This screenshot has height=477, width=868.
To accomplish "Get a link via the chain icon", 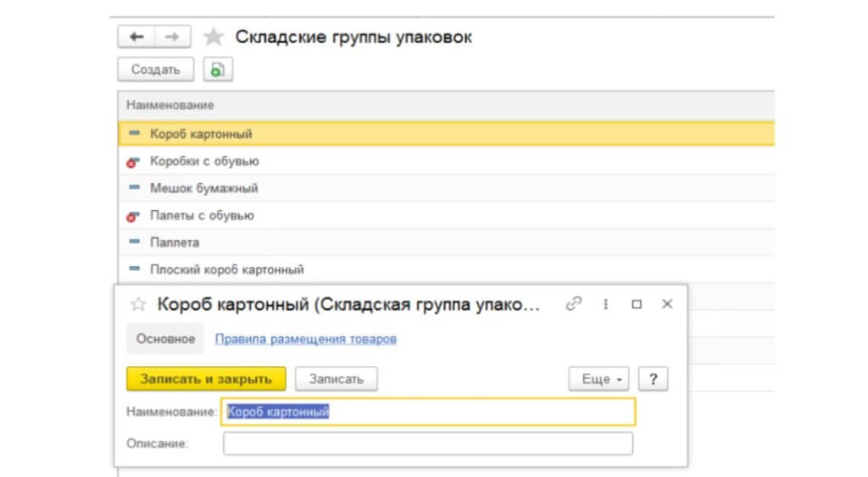I will tap(574, 304).
